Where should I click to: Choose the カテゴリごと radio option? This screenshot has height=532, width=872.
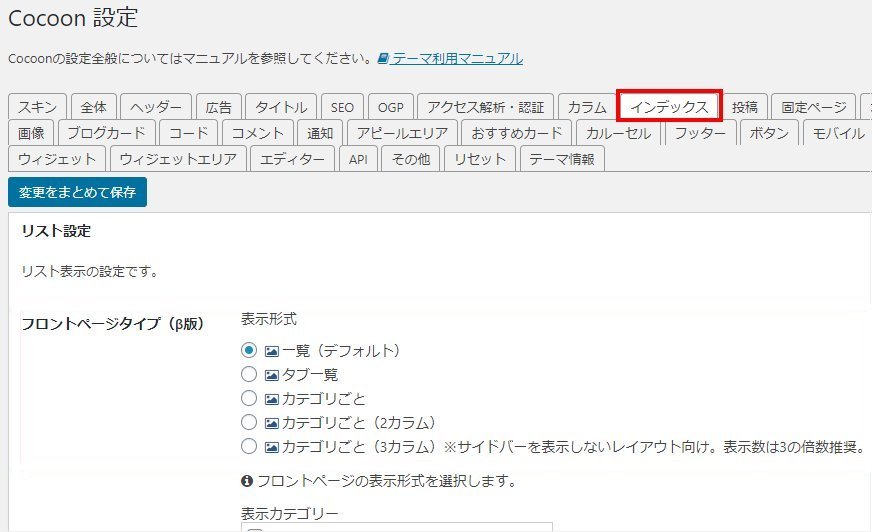249,398
